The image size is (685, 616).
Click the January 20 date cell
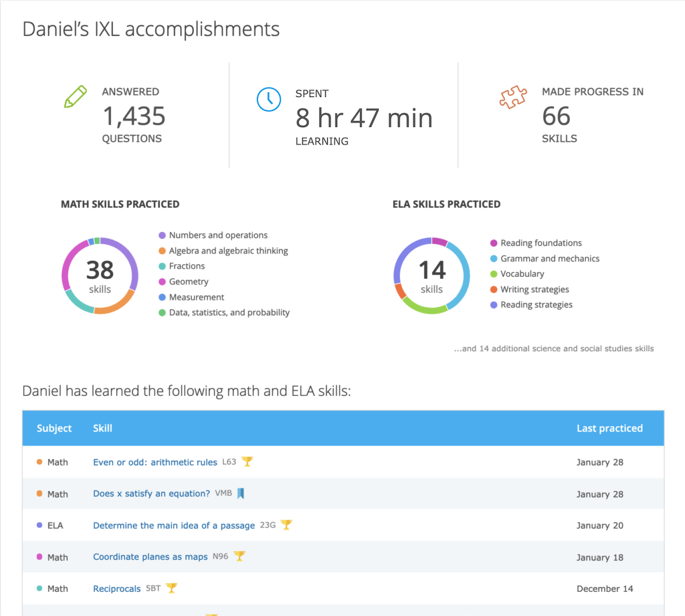click(600, 526)
